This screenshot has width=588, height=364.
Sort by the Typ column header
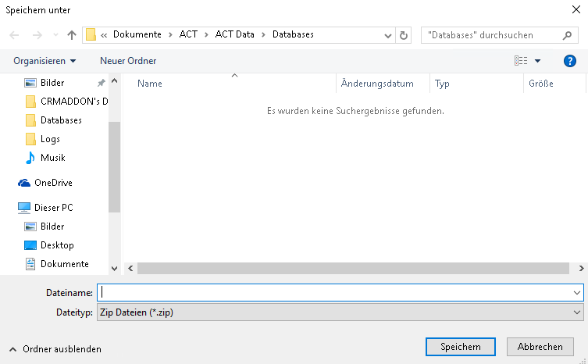[442, 84]
